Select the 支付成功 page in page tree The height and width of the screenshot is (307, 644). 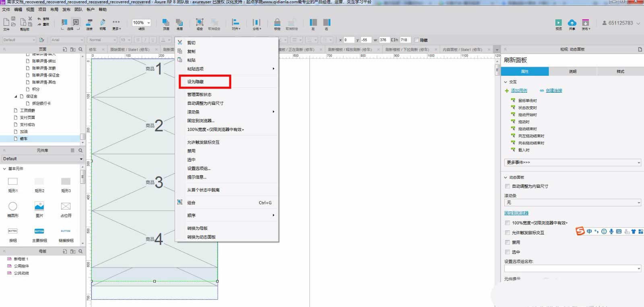[27, 124]
